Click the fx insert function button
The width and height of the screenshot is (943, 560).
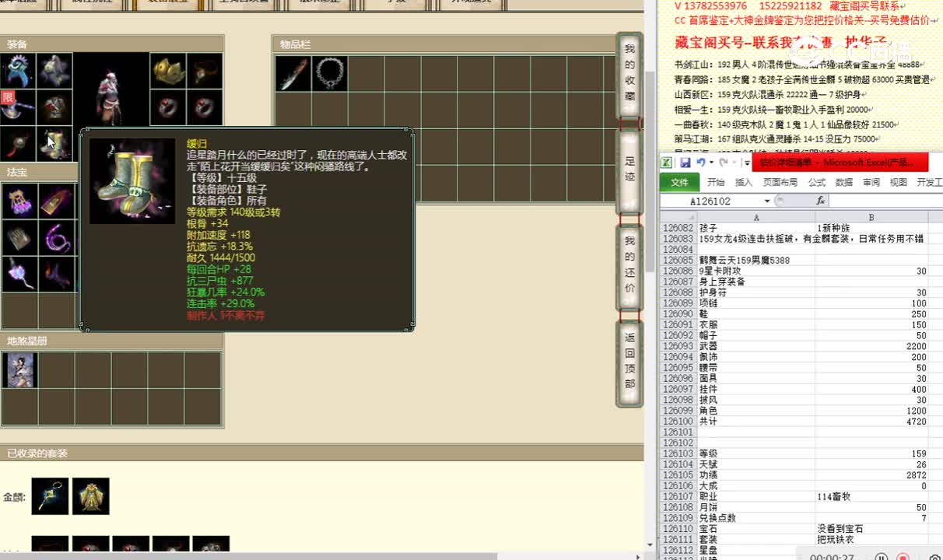pos(820,201)
